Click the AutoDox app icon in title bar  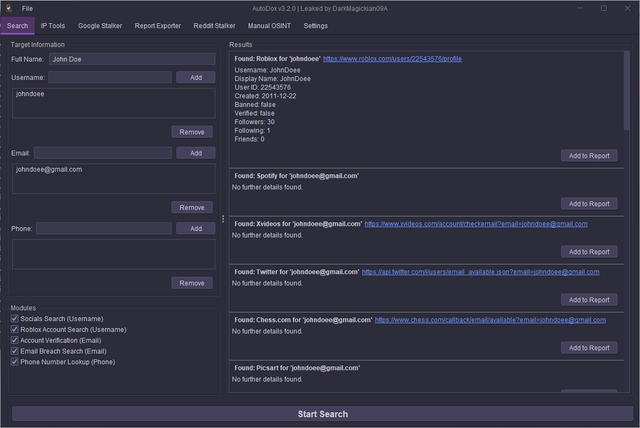[9, 8]
